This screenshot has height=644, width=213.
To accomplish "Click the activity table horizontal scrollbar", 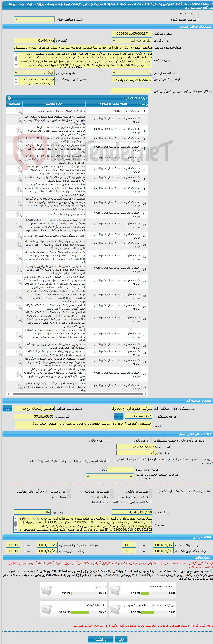I will 78,394.
